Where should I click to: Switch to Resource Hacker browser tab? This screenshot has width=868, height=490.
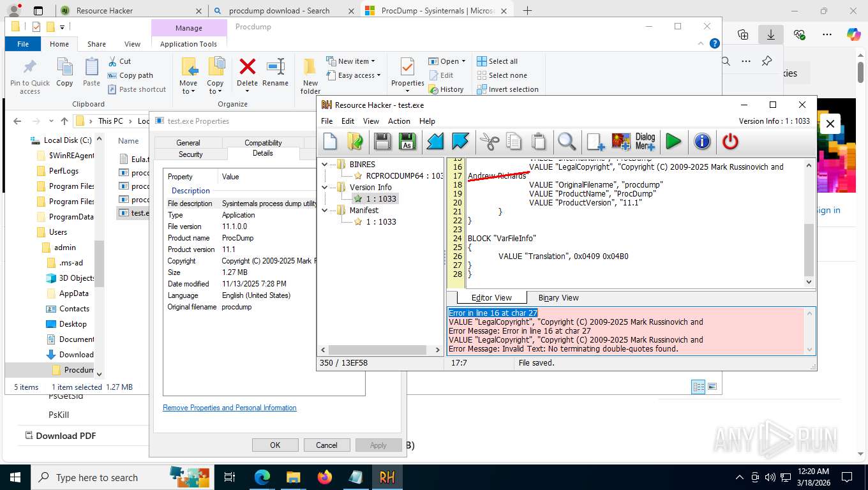(131, 11)
